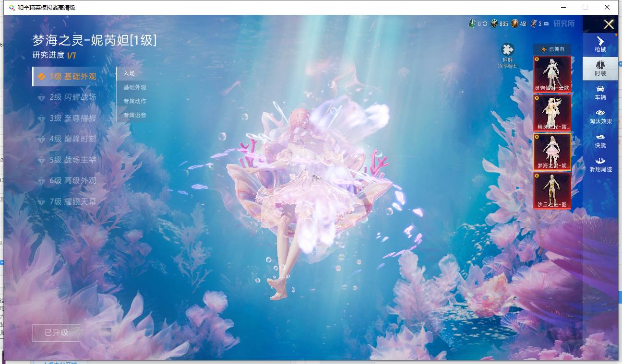Click the 865 currency amount
This screenshot has width=622, height=364.
503,24
